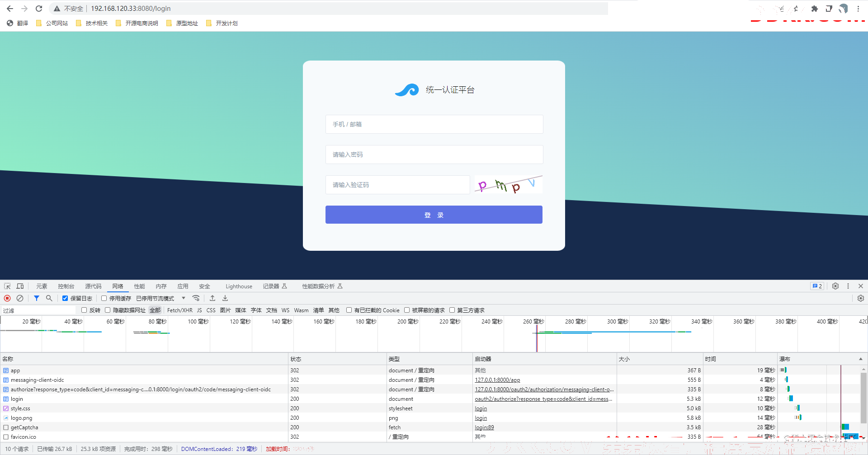Image resolution: width=868 pixels, height=455 pixels.
Task: Toggle 被屏蔽的请求 checkbox
Action: point(407,310)
